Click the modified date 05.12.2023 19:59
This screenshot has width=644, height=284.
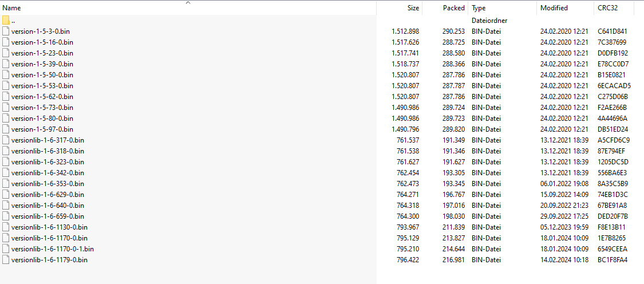click(x=564, y=227)
